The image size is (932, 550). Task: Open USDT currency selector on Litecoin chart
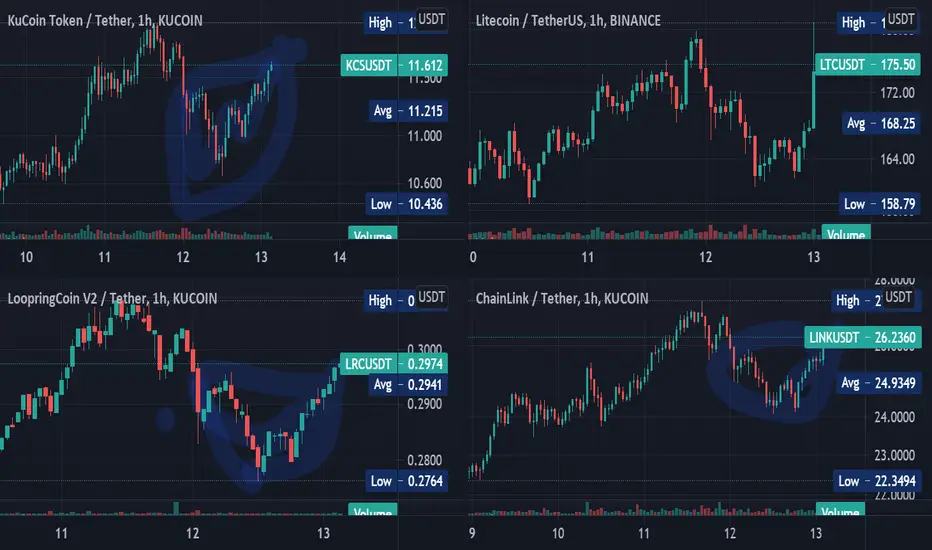(900, 19)
